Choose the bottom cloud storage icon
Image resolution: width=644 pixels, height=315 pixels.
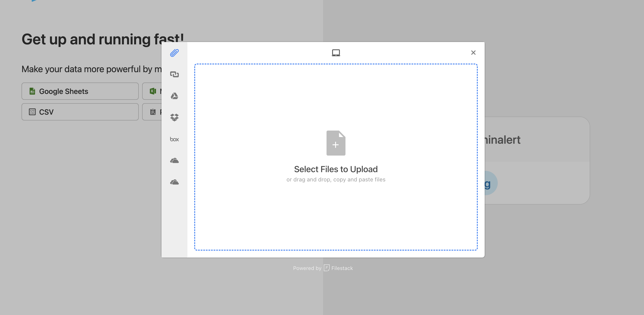click(x=174, y=182)
